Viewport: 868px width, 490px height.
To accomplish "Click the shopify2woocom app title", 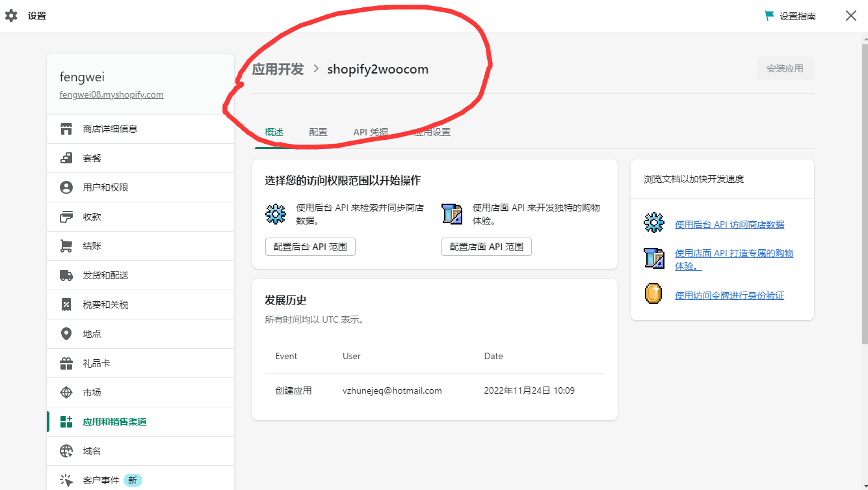I will pyautogui.click(x=378, y=69).
